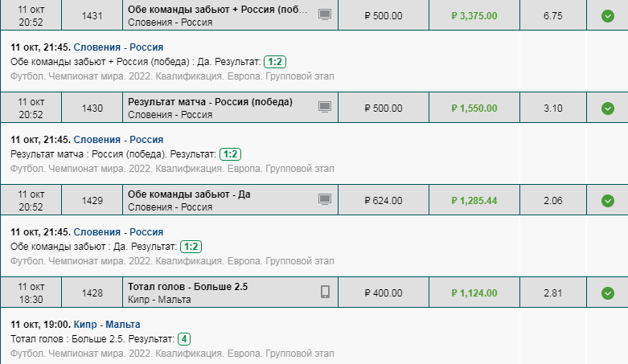Click the result badge showing 4
Screen dimensions: 628x364
coord(184,339)
